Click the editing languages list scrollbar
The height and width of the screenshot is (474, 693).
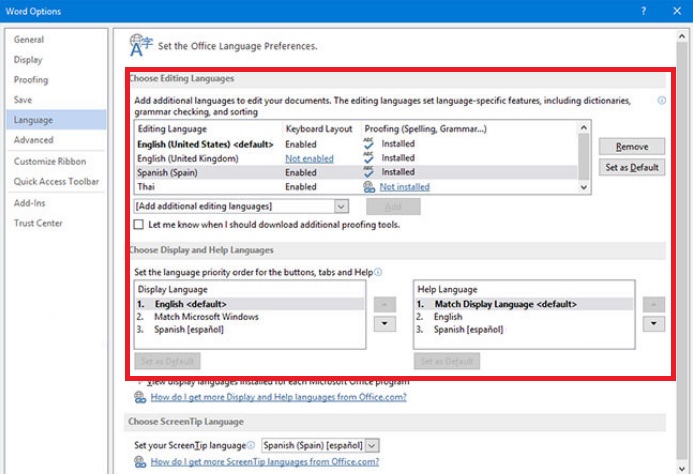click(584, 158)
